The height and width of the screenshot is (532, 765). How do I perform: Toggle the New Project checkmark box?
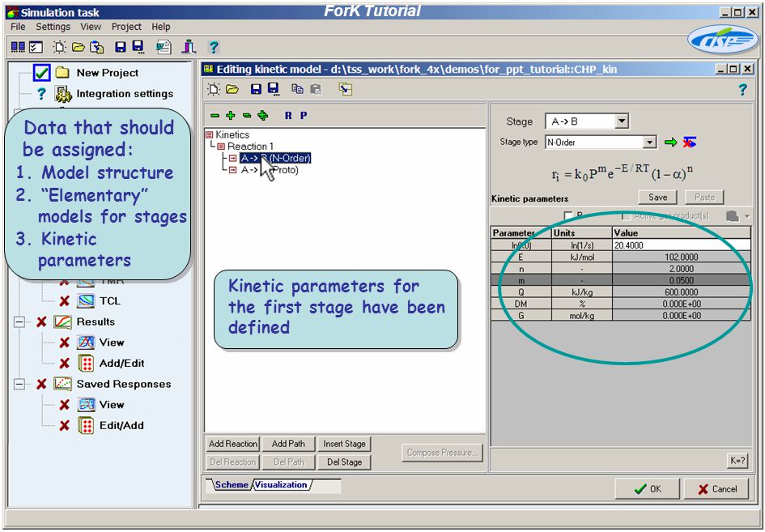click(x=41, y=73)
